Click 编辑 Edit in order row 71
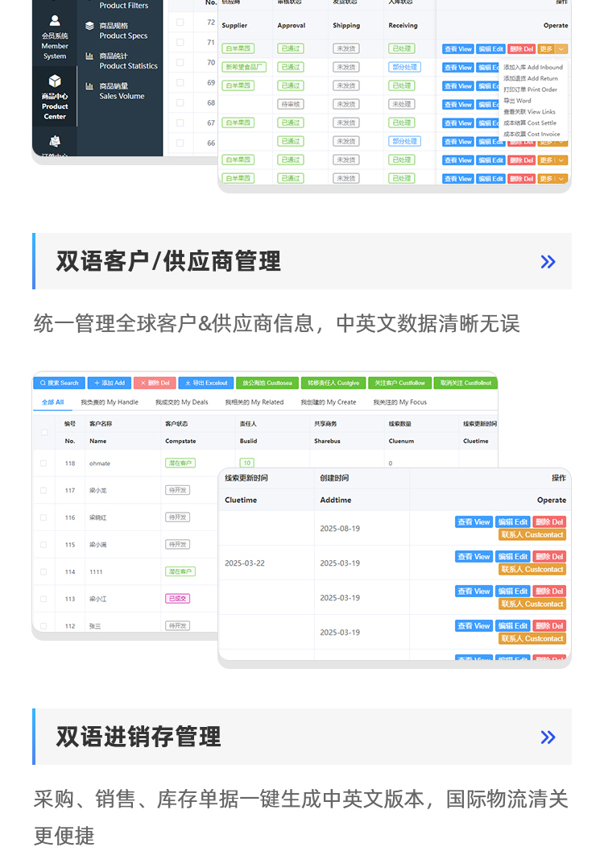Screen dimensions: 604x868 tap(490, 48)
